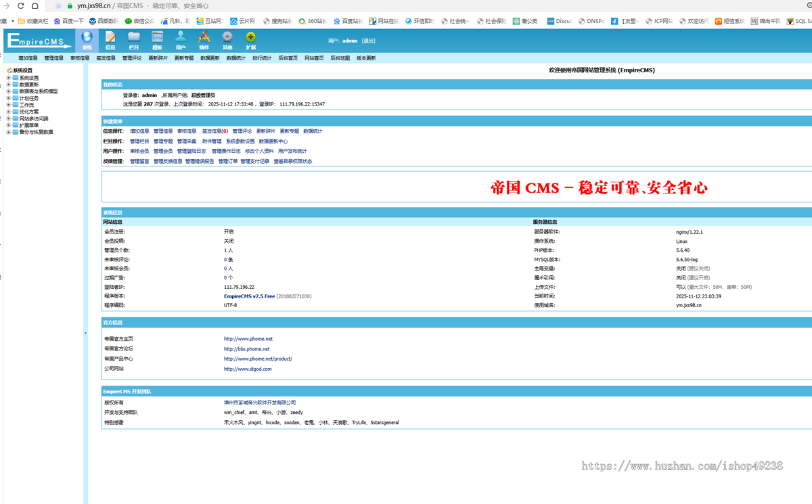Open the 栏目 (Columns) folder icon

click(x=134, y=37)
